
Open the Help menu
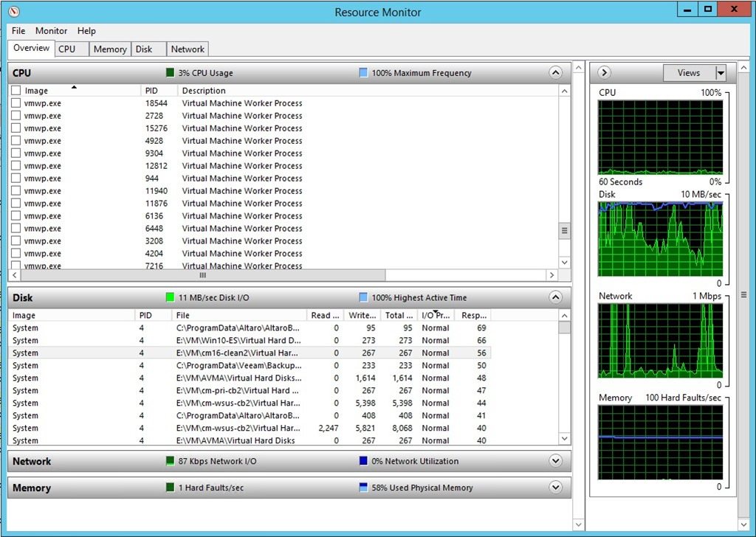[86, 31]
